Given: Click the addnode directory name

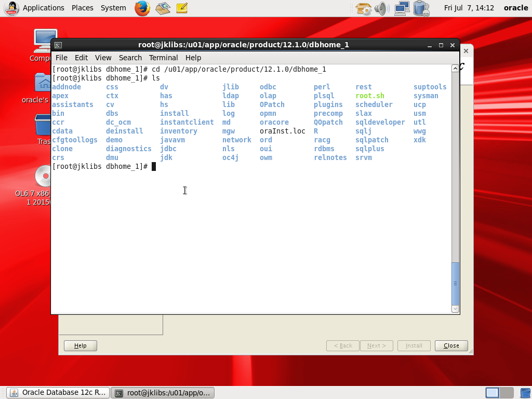Looking at the screenshot, I should click(66, 87).
